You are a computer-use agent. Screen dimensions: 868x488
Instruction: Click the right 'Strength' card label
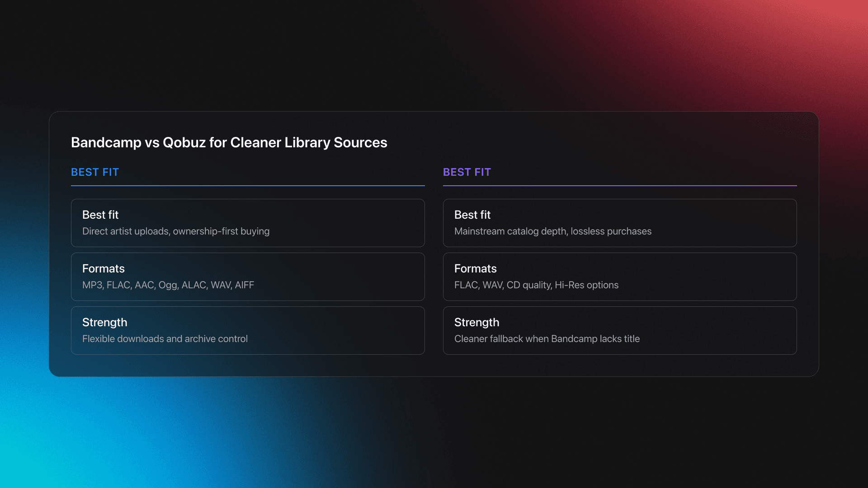click(476, 322)
